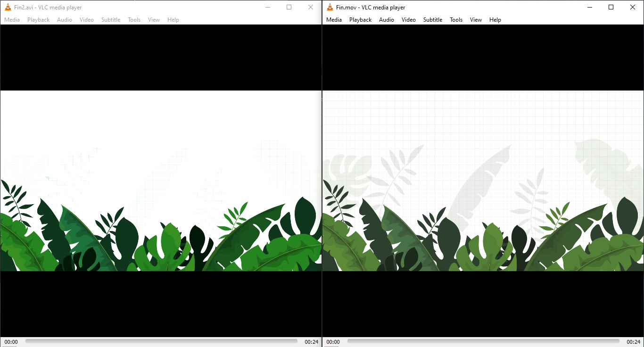Open the Help menu in Fin.mov player
The image size is (644, 347).
[x=495, y=19]
